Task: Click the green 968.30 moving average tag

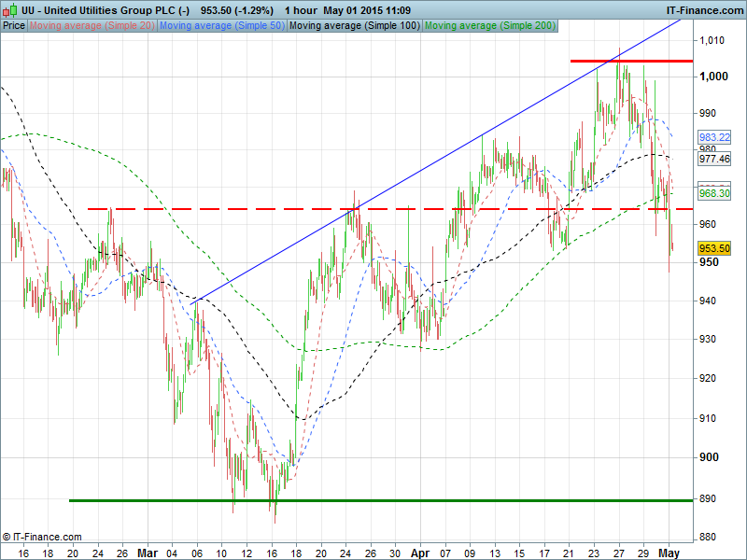Action: pos(713,193)
